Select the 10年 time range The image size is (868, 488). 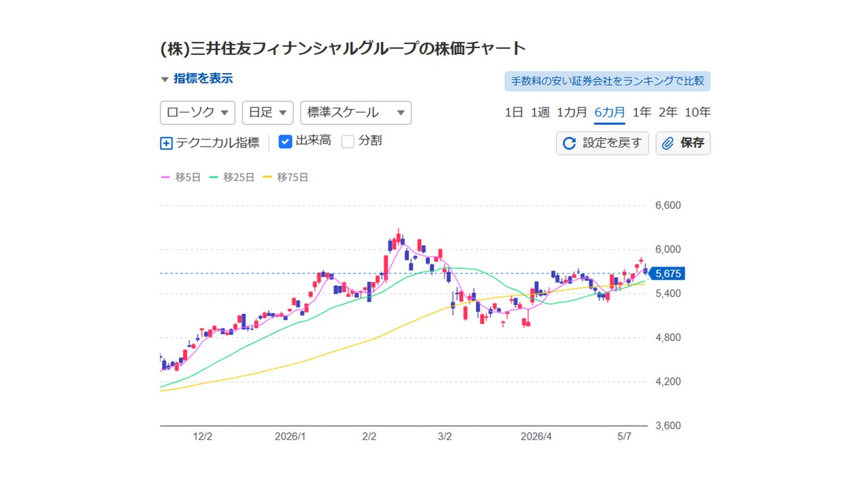[x=698, y=113]
